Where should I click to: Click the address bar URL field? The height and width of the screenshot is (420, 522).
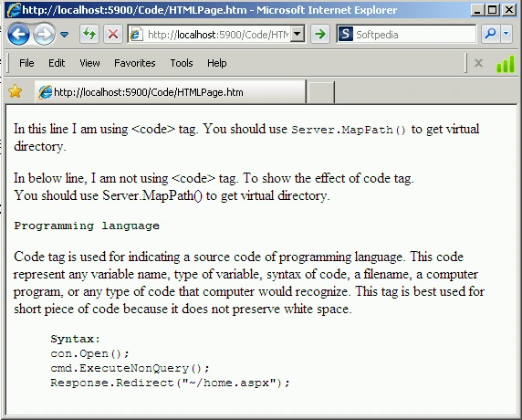[x=217, y=35]
